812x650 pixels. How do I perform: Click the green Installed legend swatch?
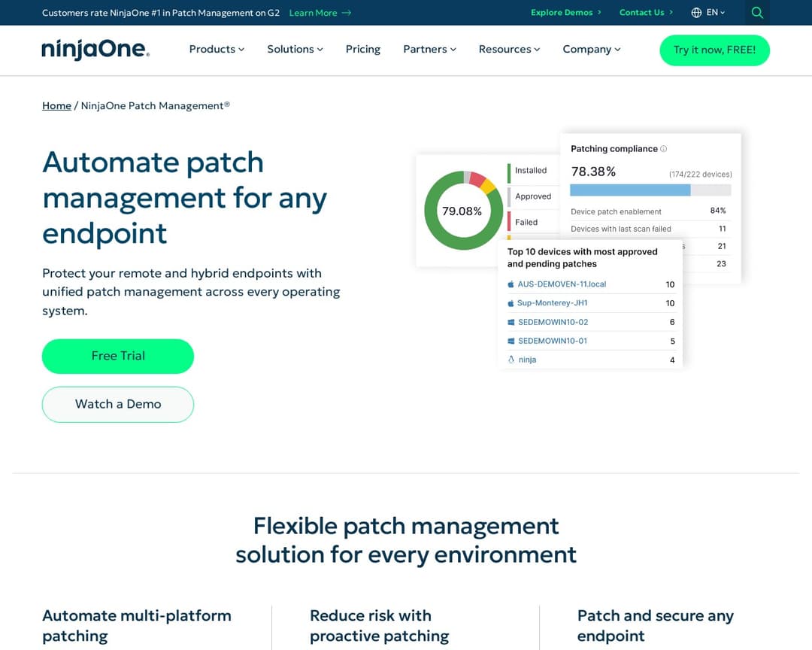(509, 173)
